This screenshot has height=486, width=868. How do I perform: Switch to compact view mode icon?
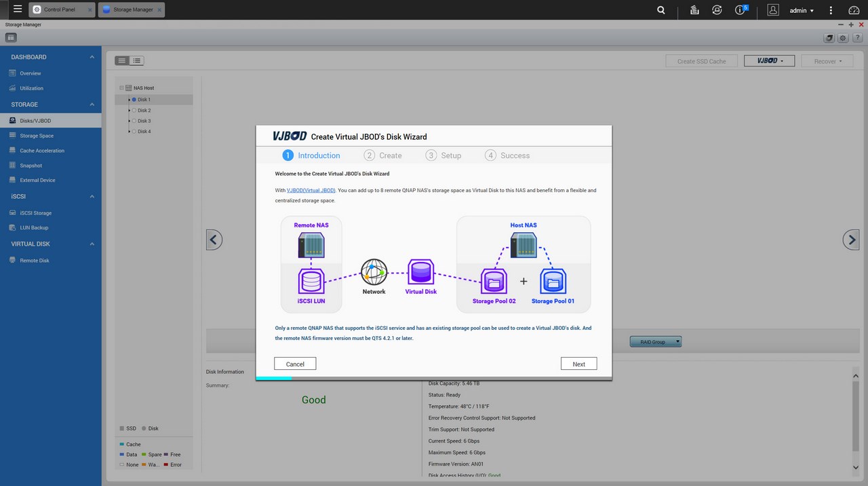(121, 60)
